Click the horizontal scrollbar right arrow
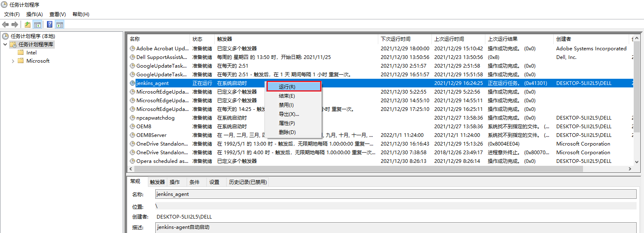Viewport: 644px width, 233px height. click(x=630, y=169)
